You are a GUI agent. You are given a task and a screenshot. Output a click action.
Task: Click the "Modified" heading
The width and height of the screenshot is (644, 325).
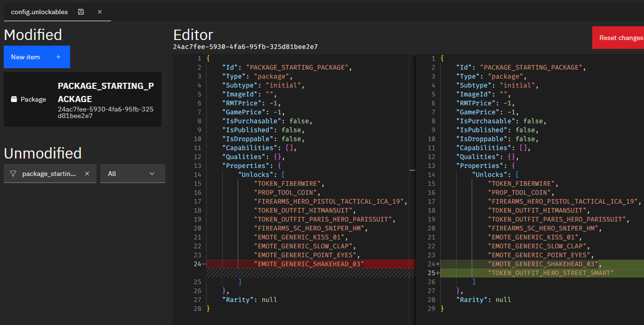33,35
